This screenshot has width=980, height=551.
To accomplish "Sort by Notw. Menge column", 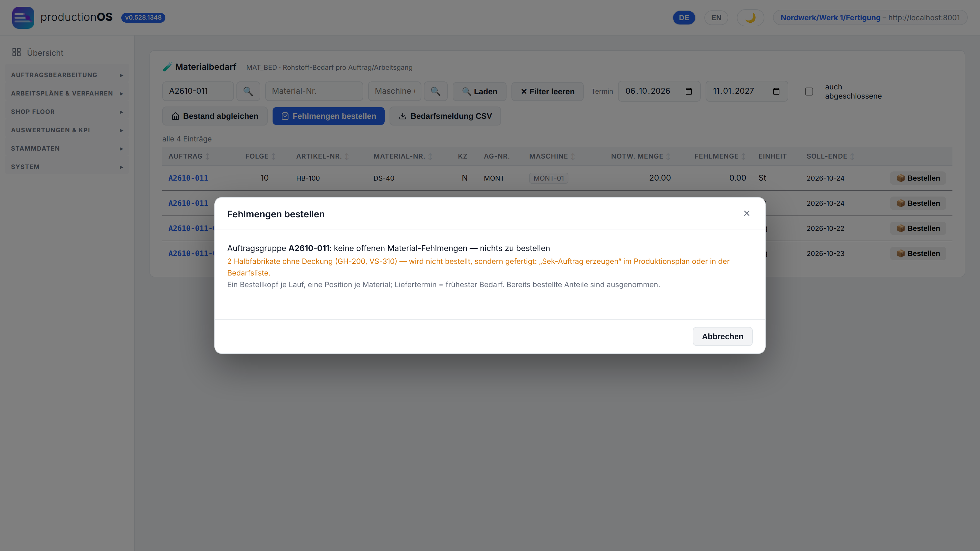I will pos(641,156).
